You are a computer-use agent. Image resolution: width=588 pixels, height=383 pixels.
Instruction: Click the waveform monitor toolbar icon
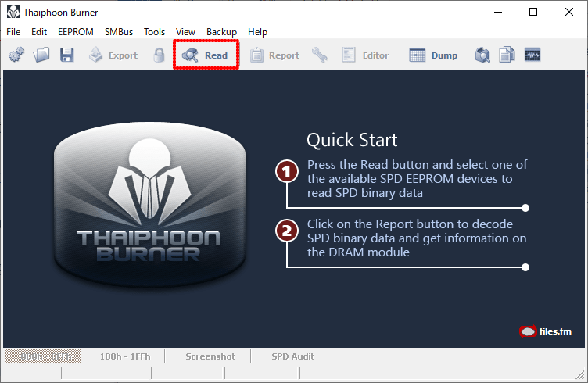point(532,55)
